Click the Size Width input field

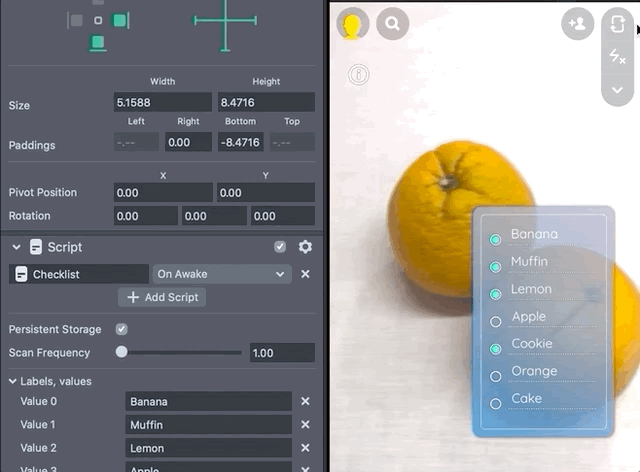click(162, 102)
